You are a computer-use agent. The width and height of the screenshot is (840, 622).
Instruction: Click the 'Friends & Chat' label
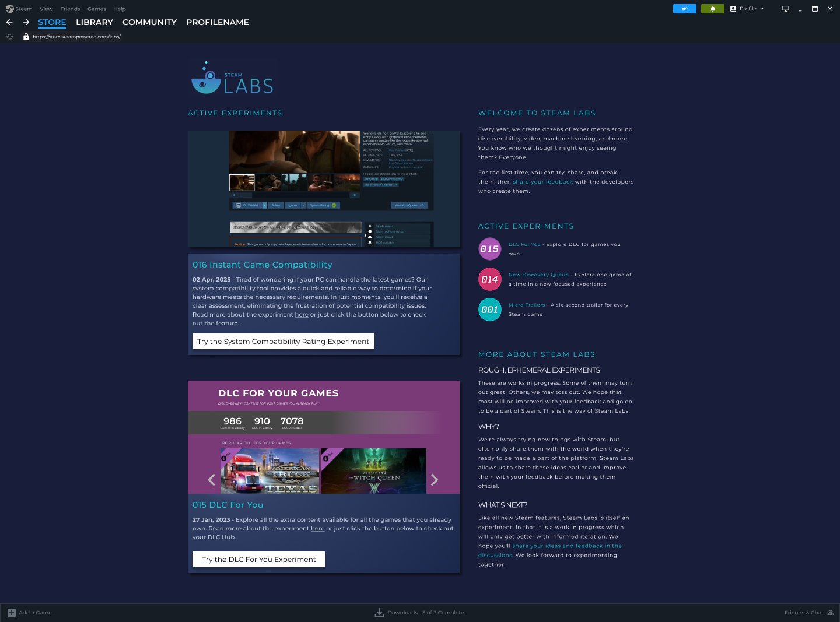[804, 613]
